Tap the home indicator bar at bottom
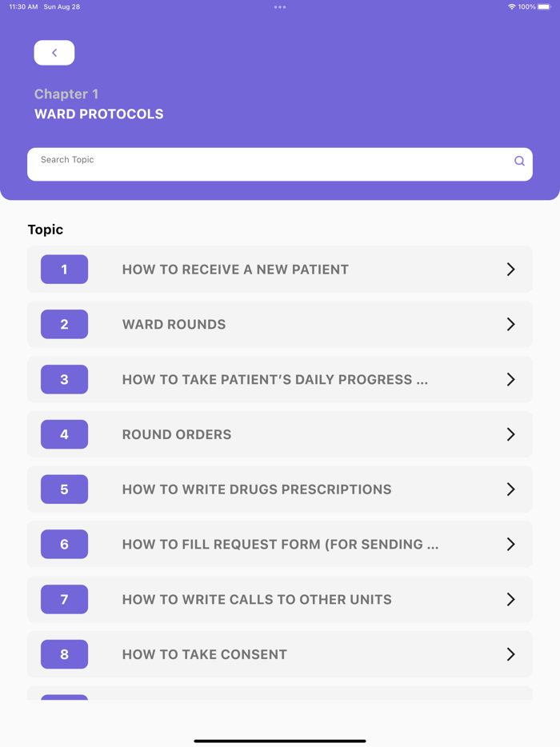 tap(280, 741)
